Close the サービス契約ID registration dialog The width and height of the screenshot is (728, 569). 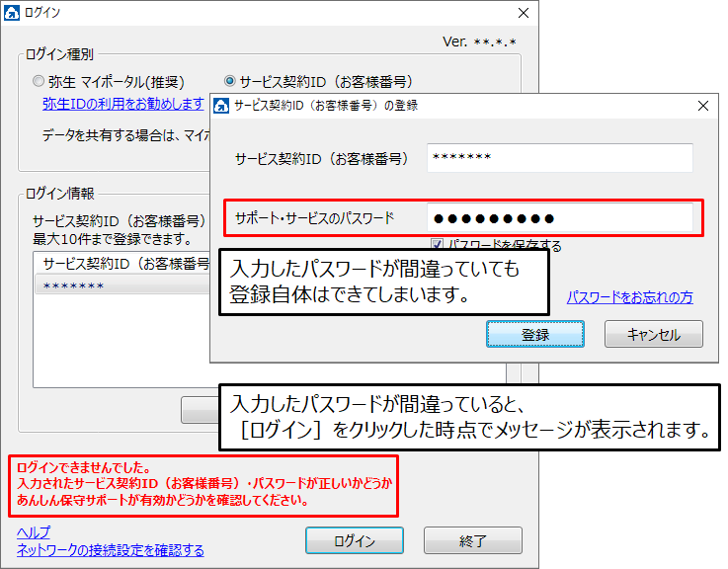click(x=703, y=106)
